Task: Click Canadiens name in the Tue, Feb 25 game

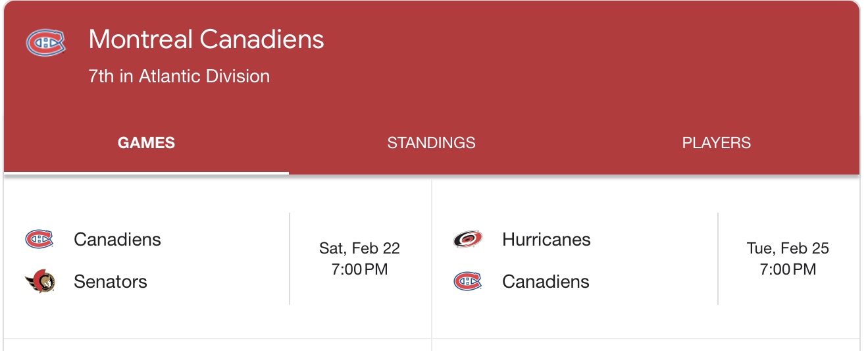Action: pos(546,282)
